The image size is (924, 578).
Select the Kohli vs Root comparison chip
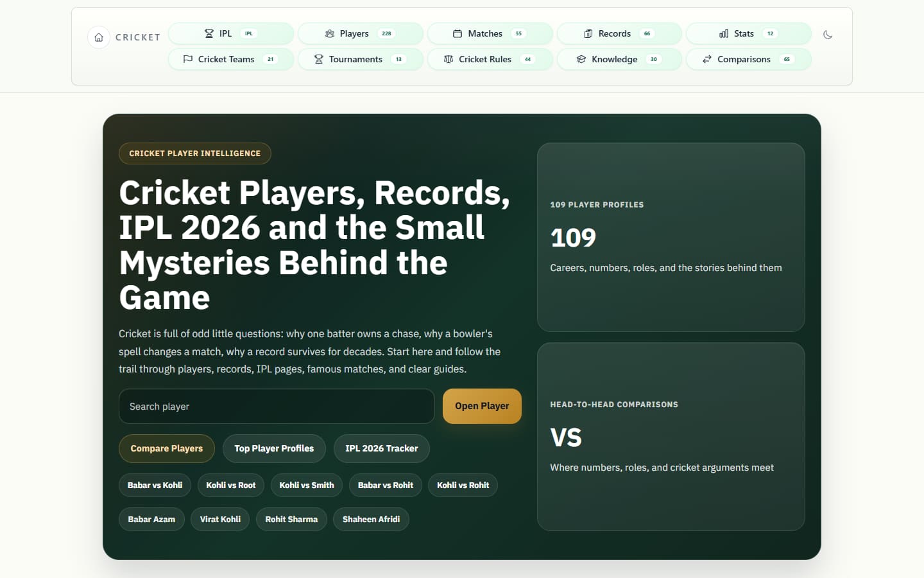pos(231,485)
